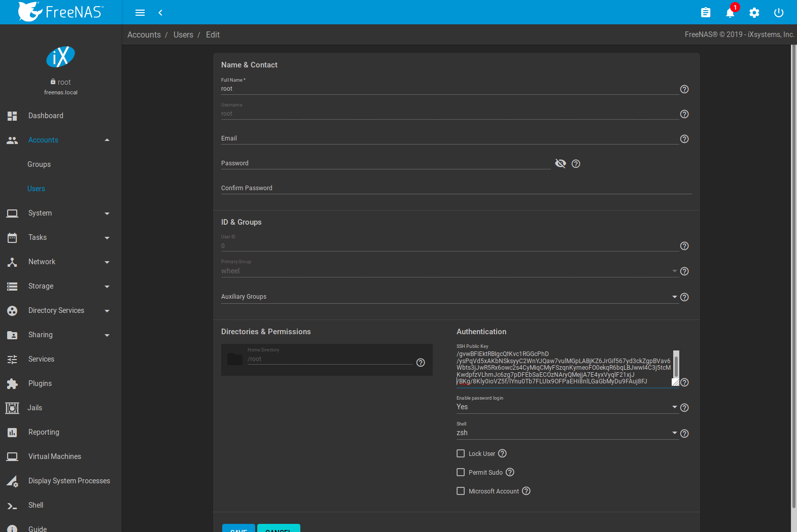The width and height of the screenshot is (797, 532).
Task: Show help for Enable password login
Action: click(x=684, y=408)
